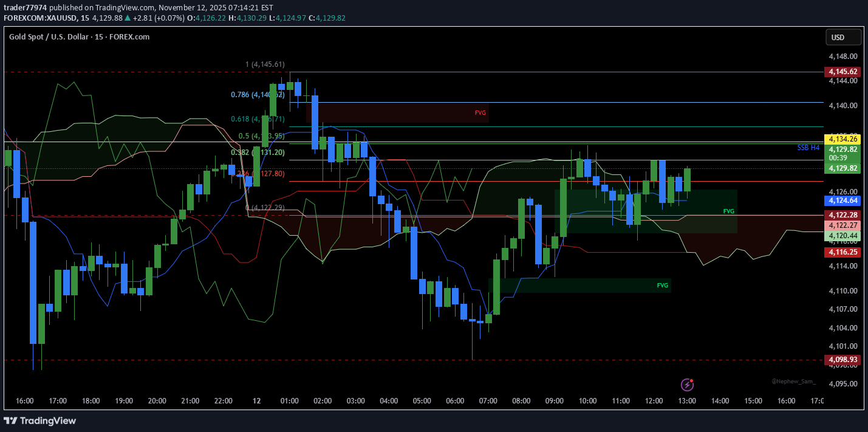Open the USD currency selector
This screenshot has width=868, height=432.
point(843,37)
